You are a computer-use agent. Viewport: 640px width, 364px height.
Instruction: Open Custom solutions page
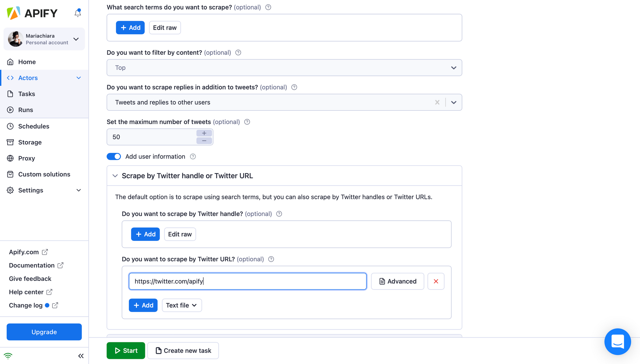pyautogui.click(x=44, y=174)
